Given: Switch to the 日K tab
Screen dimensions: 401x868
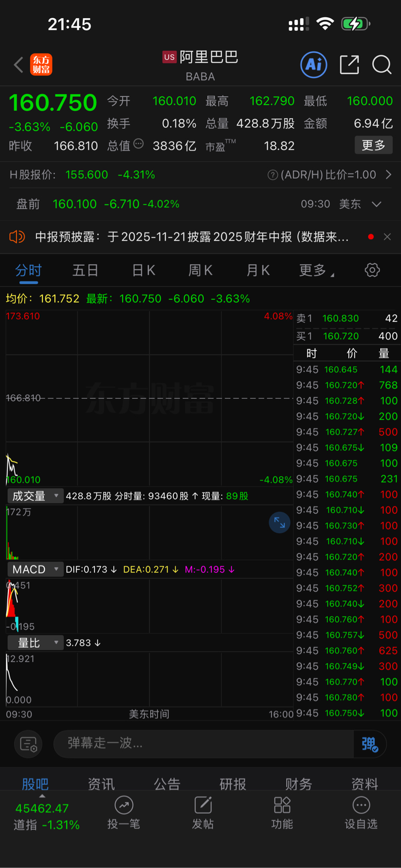Looking at the screenshot, I should coord(144,270).
